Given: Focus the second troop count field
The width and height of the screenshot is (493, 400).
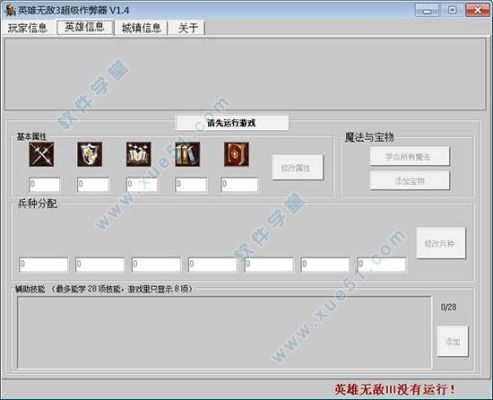Looking at the screenshot, I should (x=100, y=264).
